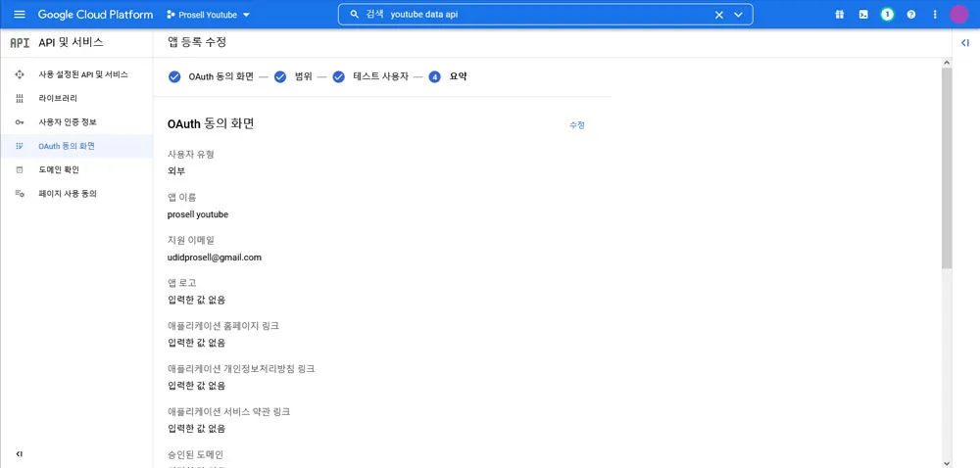The width and height of the screenshot is (980, 468).
Task: Open the help question mark icon
Action: 910,15
